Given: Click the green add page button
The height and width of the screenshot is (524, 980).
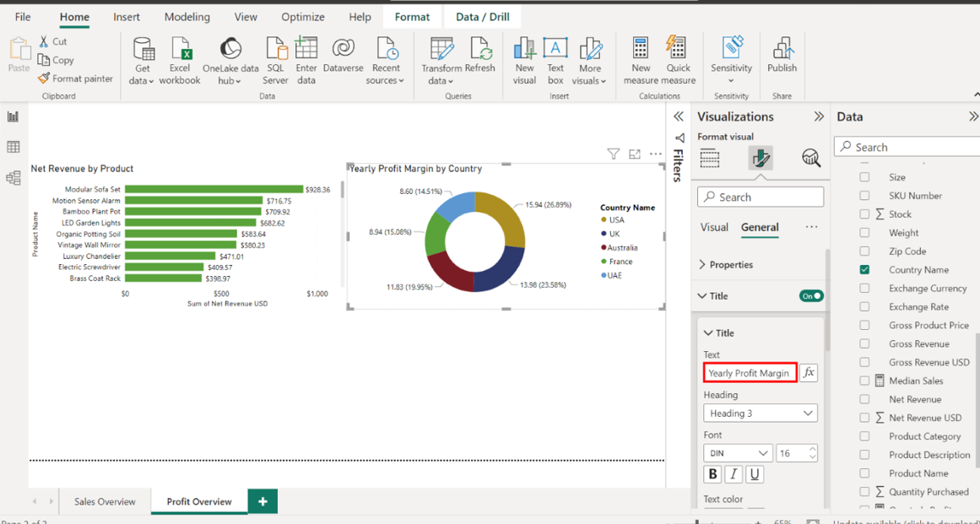Looking at the screenshot, I should coord(263,501).
